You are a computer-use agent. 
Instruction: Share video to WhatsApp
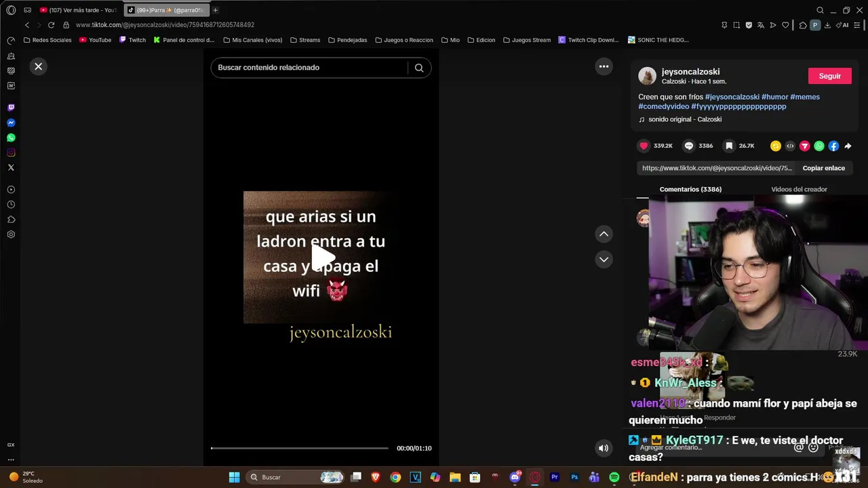tap(819, 146)
